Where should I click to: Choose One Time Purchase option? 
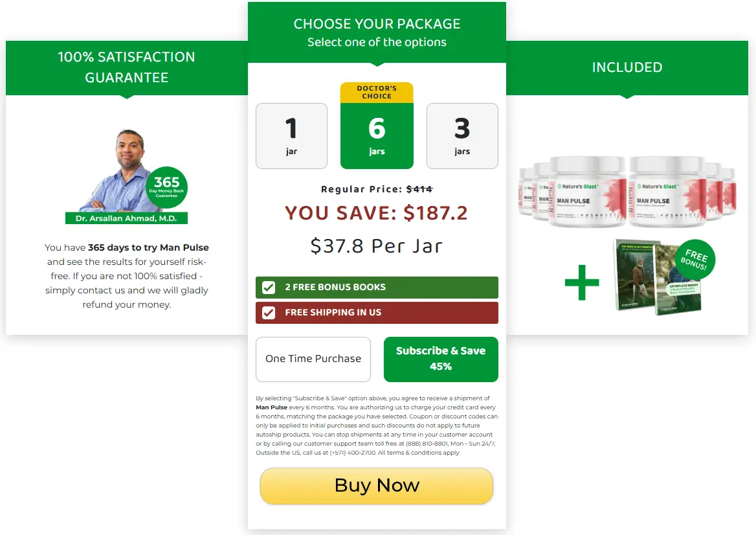[313, 359]
